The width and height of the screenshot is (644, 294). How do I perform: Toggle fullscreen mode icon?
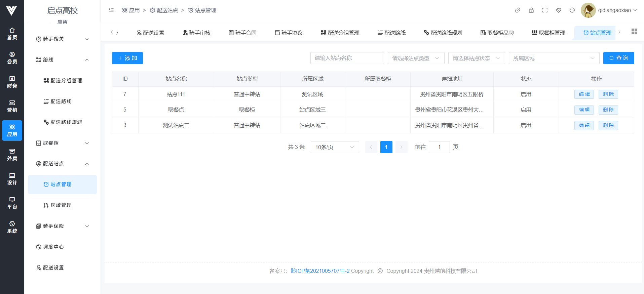point(545,10)
